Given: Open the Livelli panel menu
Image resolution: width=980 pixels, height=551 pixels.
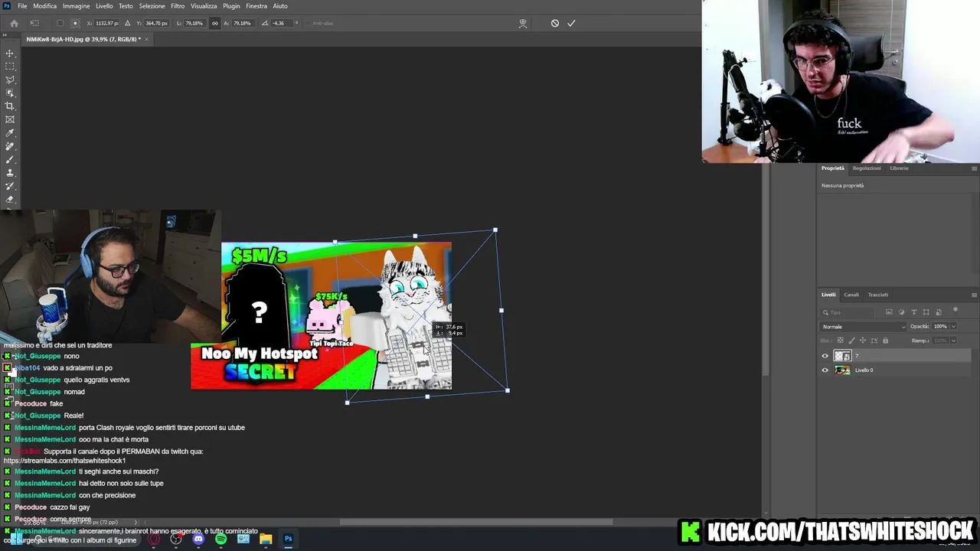Looking at the screenshot, I should pos(974,295).
